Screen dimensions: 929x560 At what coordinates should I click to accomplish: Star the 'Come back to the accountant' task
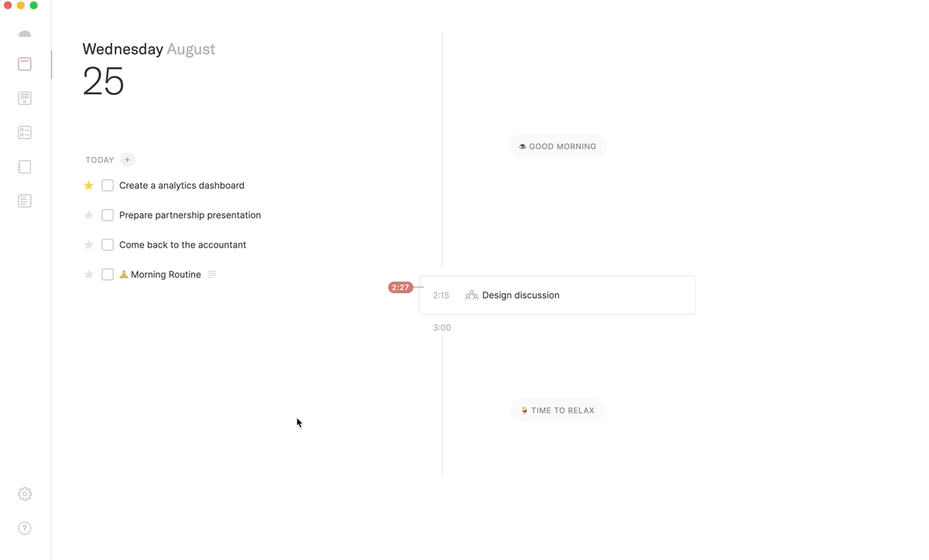[x=89, y=245]
